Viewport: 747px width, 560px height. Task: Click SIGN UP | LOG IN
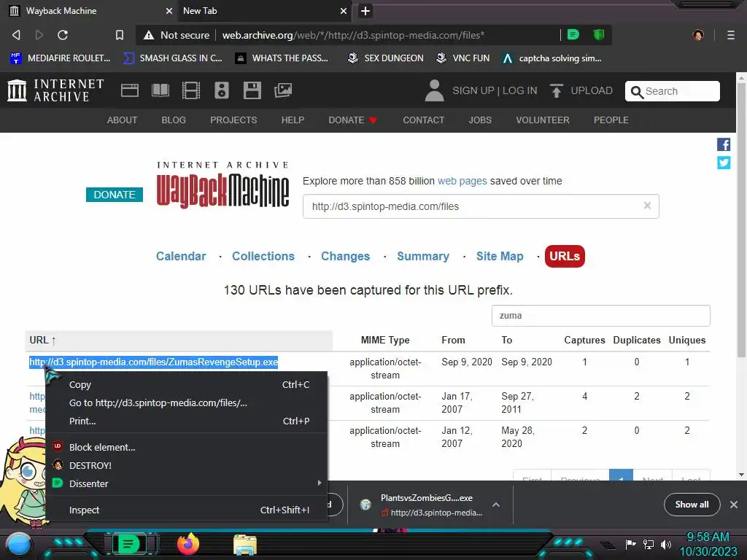click(x=495, y=90)
